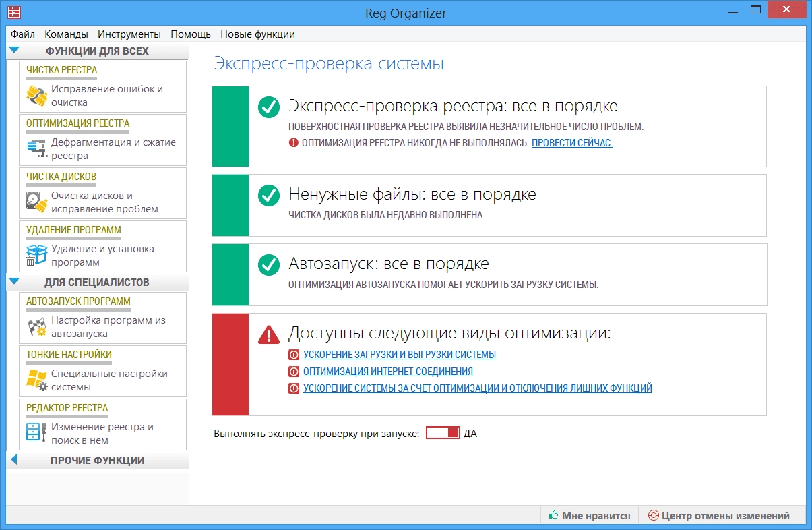This screenshot has height=530, width=812.
Task: Click ПОВЕРХНОСТНАЯ ПРОВЕРКА РЕЕСТРА ВЫЯВИЛА description
Action: point(466,126)
